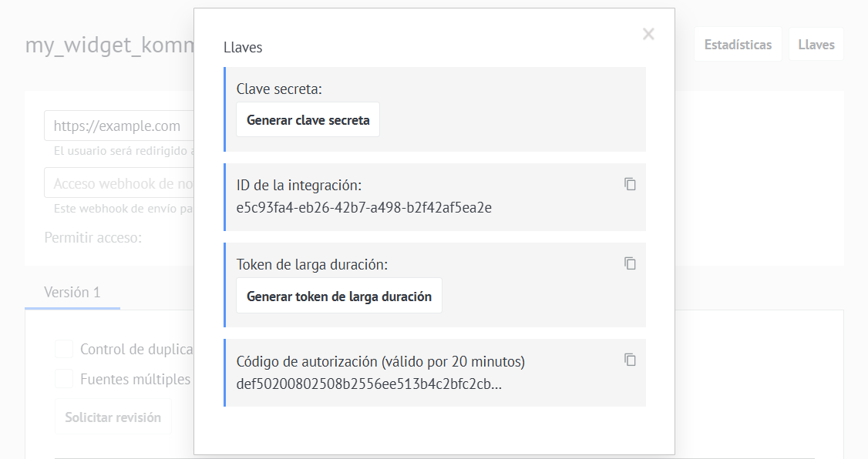Open the Estadísticas section
The image size is (868, 459).
738,44
